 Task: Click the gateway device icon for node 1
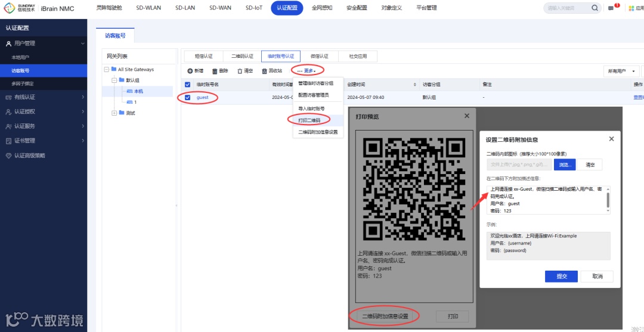click(130, 102)
